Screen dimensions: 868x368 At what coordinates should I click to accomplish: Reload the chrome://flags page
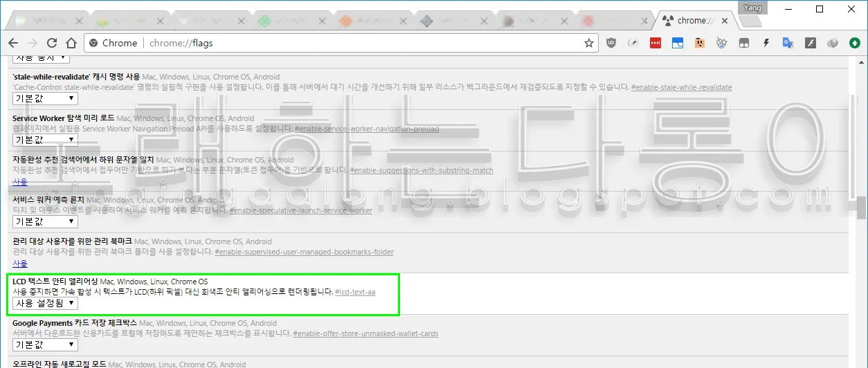(x=52, y=43)
